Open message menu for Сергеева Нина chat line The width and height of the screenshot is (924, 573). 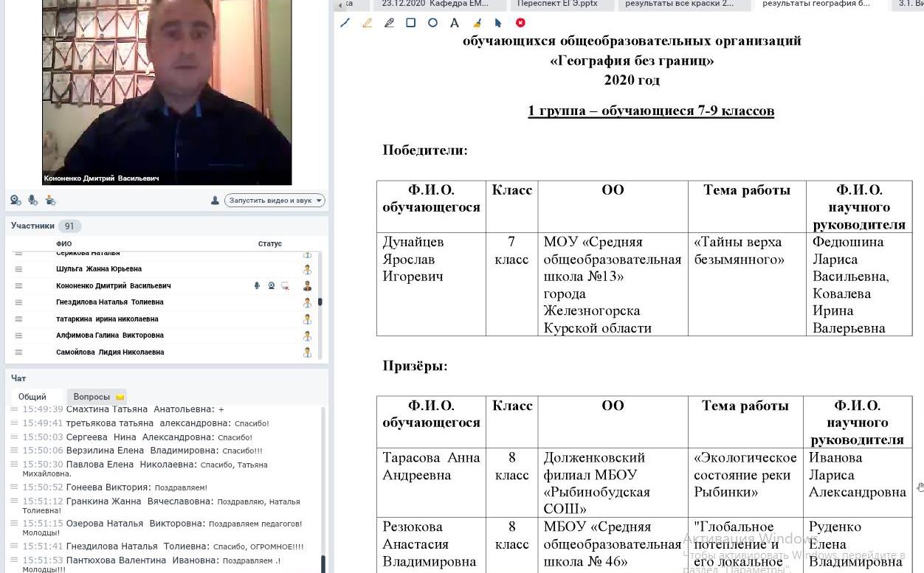click(14, 437)
